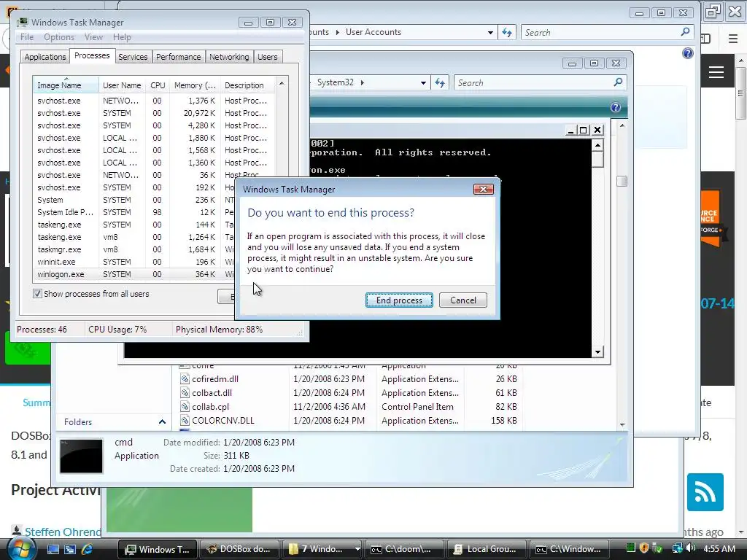Switch to the Applications tab

pos(44,57)
